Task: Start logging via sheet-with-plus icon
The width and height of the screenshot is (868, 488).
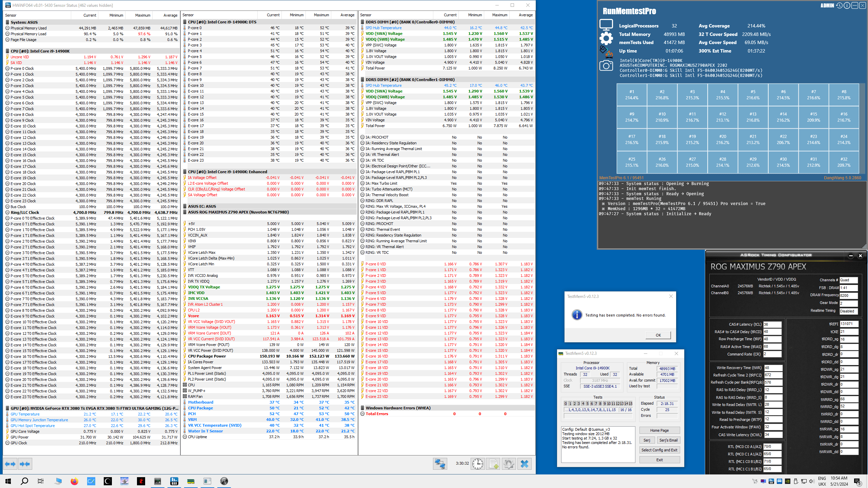Action: tap(493, 464)
